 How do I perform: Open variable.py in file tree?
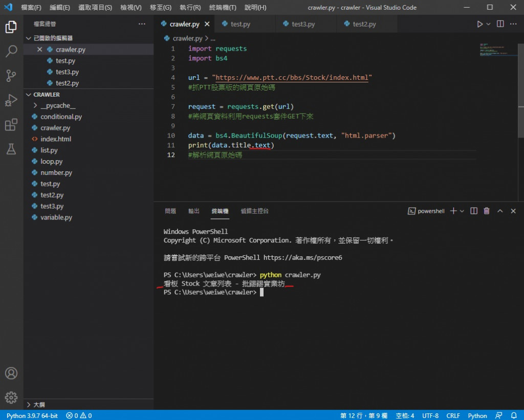tap(89, 217)
